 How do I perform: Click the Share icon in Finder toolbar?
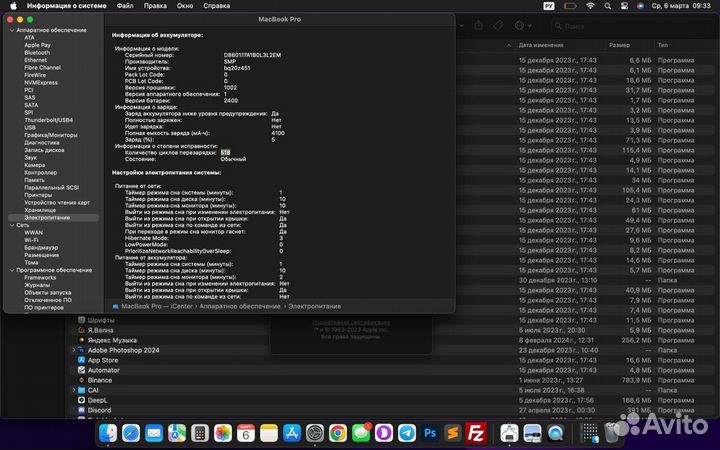pyautogui.click(x=478, y=26)
